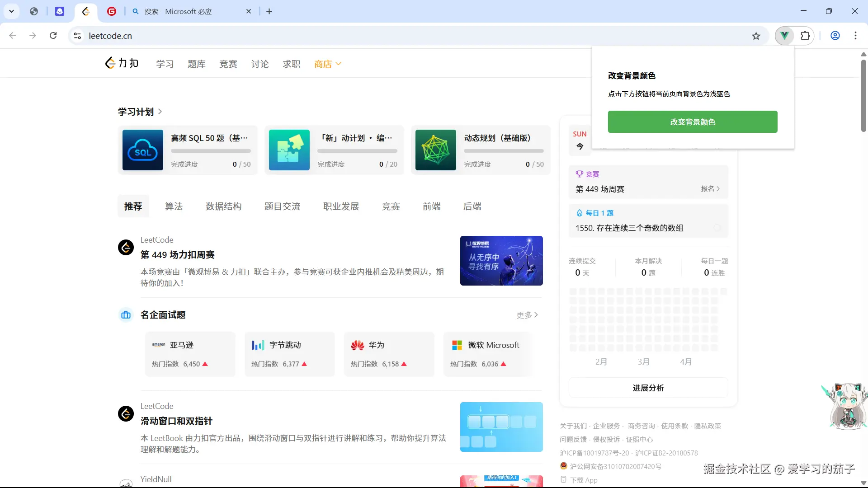Switch to the blue pinned tab

60,11
